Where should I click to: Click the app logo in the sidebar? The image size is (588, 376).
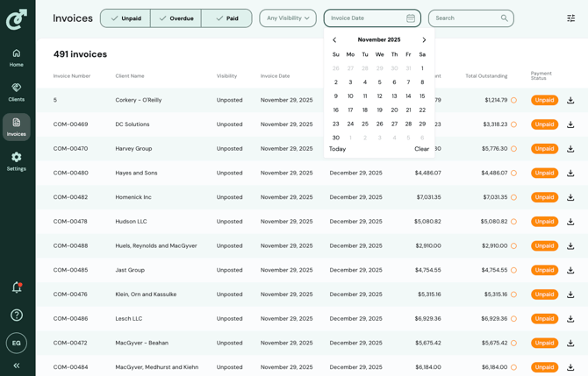[x=17, y=19]
